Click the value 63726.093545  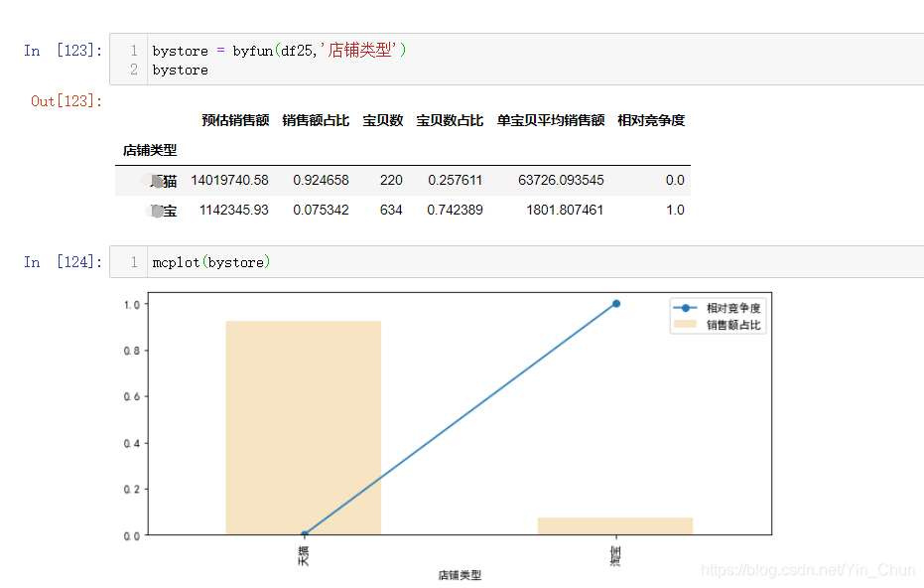coord(561,181)
